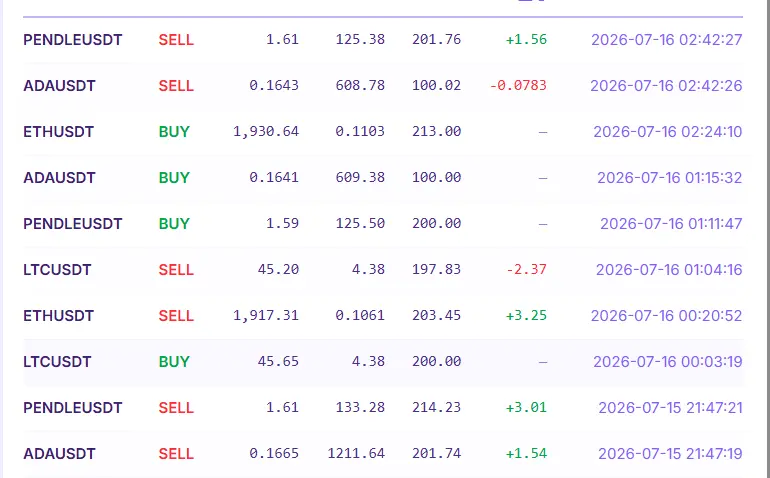Open the ETHUSDT BUY trade row
Screen dimensions: 770x478
pos(383,132)
